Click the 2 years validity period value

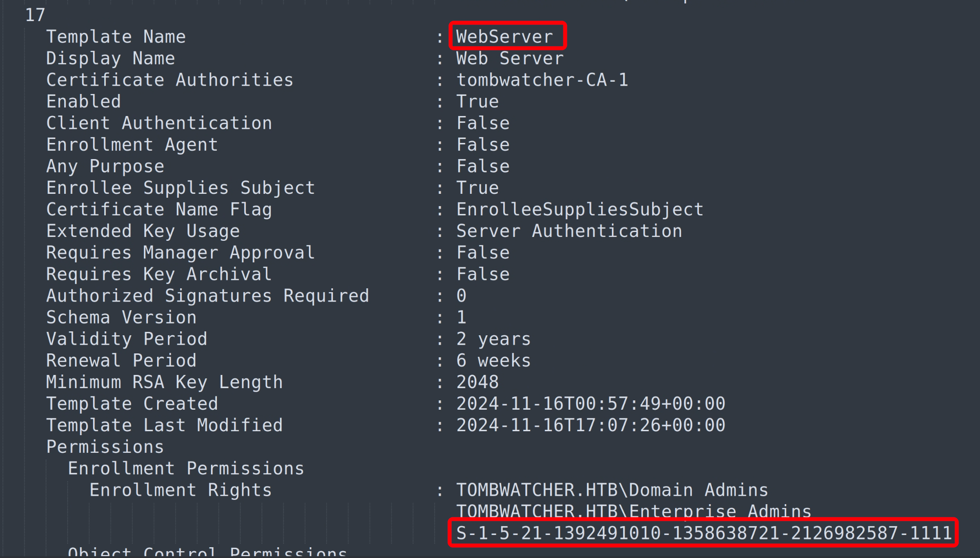pos(493,339)
